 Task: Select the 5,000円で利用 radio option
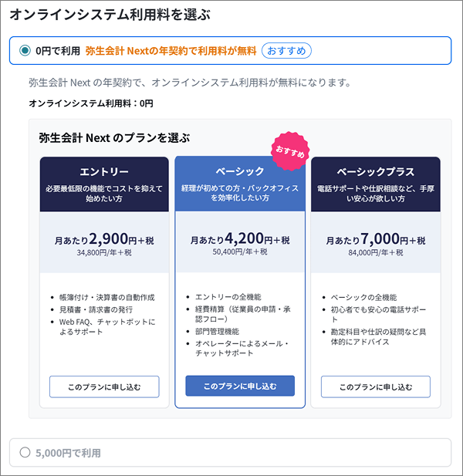(x=25, y=453)
